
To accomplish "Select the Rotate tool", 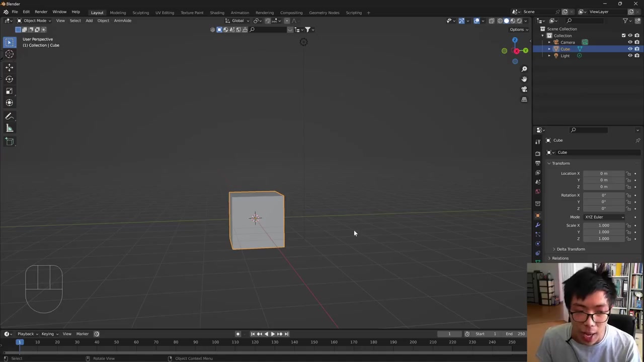I will (x=9, y=79).
